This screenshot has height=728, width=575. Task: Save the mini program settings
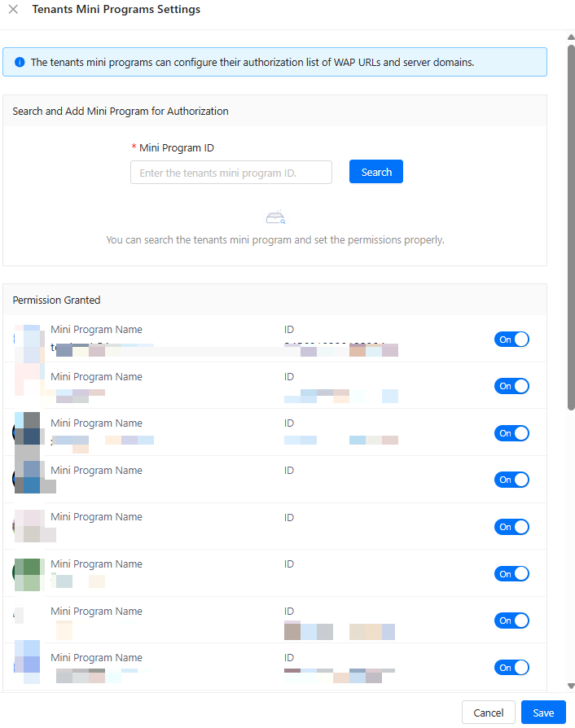click(x=543, y=713)
